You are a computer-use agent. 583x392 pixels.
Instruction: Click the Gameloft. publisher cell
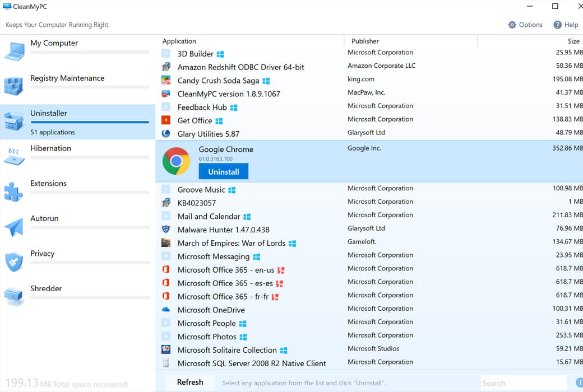click(362, 241)
